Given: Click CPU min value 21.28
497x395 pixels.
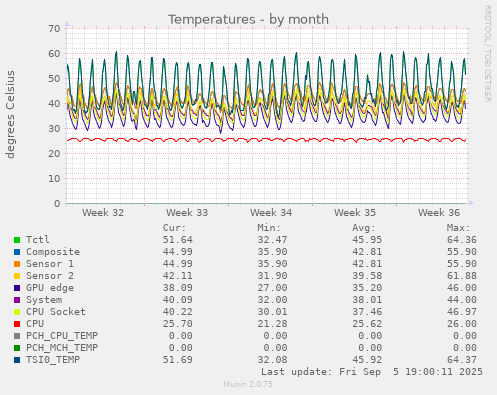Looking at the screenshot, I should [272, 324].
